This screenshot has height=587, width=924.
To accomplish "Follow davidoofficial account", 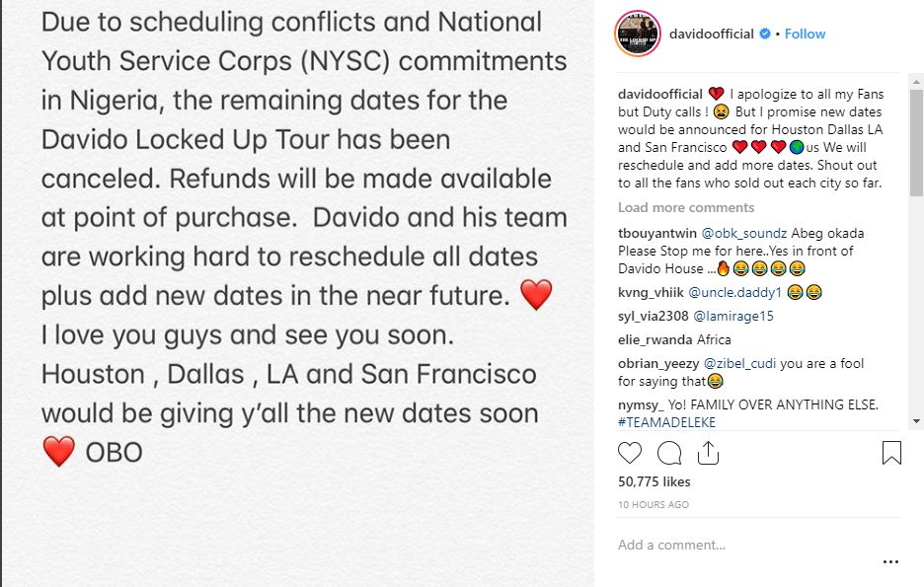I will click(x=806, y=34).
